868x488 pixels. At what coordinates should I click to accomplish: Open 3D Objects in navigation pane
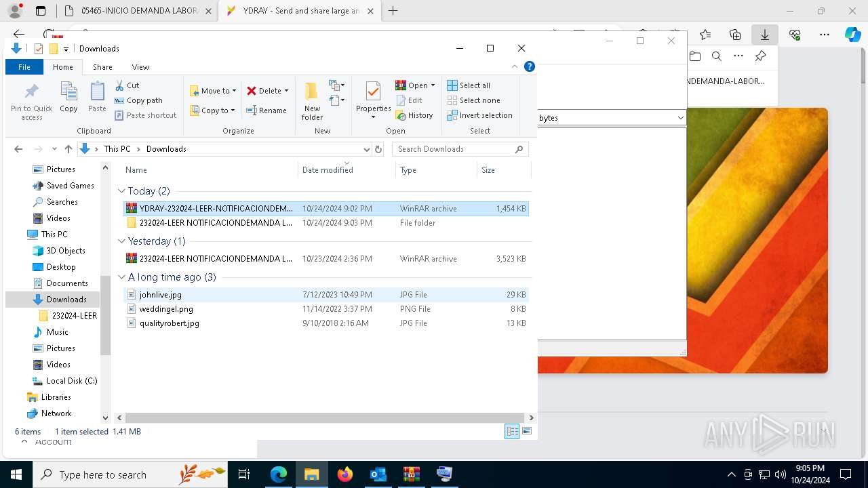pyautogui.click(x=66, y=251)
